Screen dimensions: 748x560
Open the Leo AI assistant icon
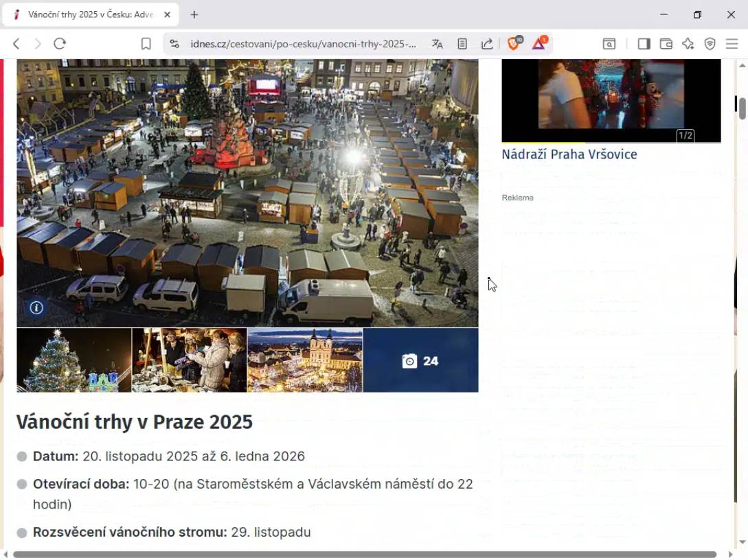tap(688, 44)
